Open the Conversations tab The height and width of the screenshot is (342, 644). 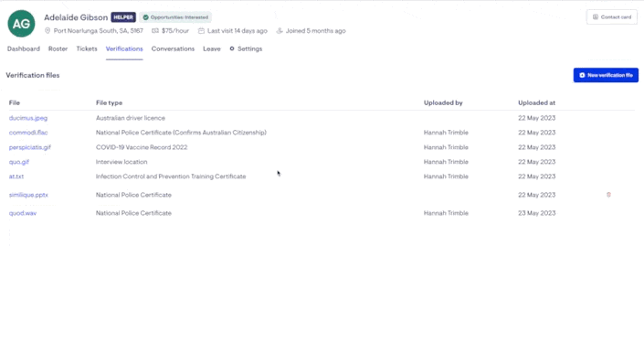[173, 48]
